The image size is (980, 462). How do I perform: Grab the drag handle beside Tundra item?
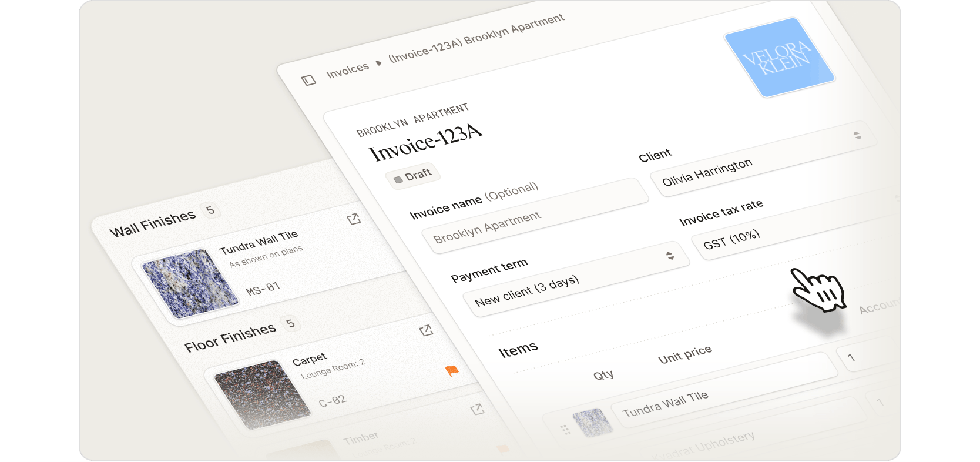click(x=566, y=430)
